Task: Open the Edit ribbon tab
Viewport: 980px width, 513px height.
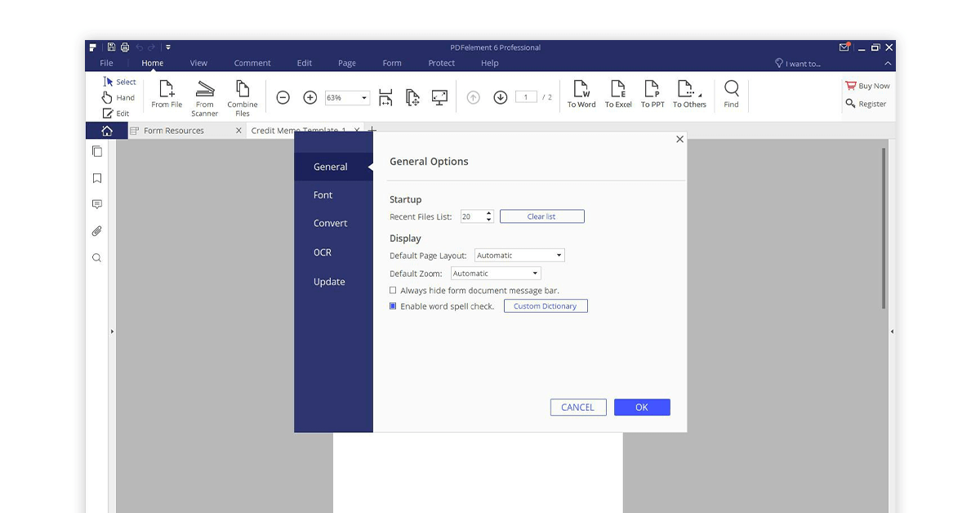Action: pyautogui.click(x=305, y=63)
